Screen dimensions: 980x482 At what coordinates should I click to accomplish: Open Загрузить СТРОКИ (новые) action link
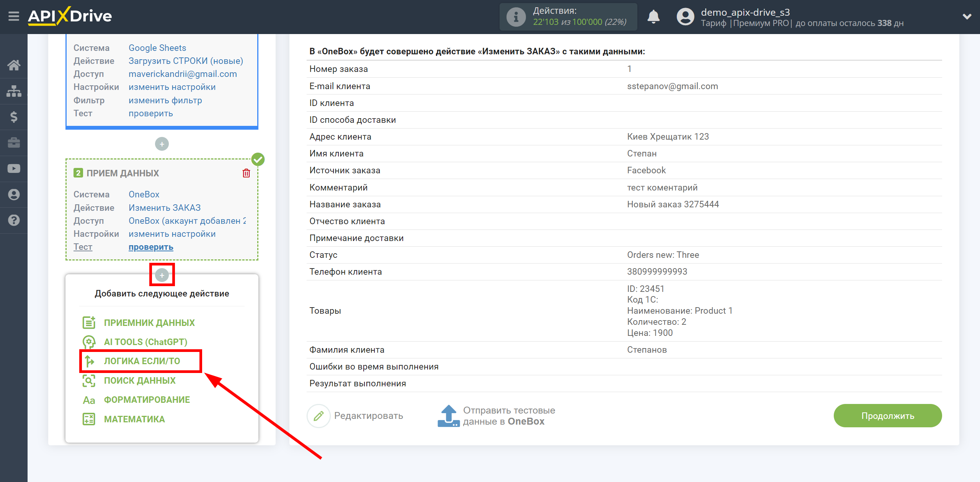[186, 61]
